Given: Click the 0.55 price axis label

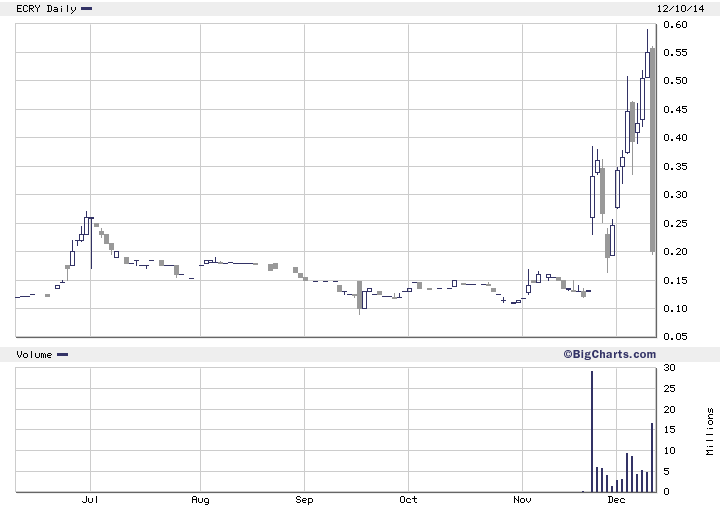Looking at the screenshot, I should click(675, 53).
